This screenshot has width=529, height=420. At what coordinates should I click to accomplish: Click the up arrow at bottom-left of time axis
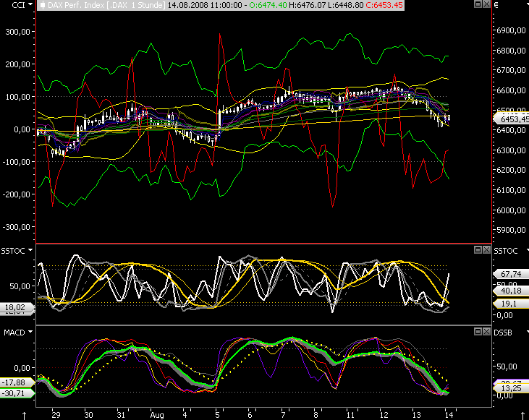coord(25,416)
